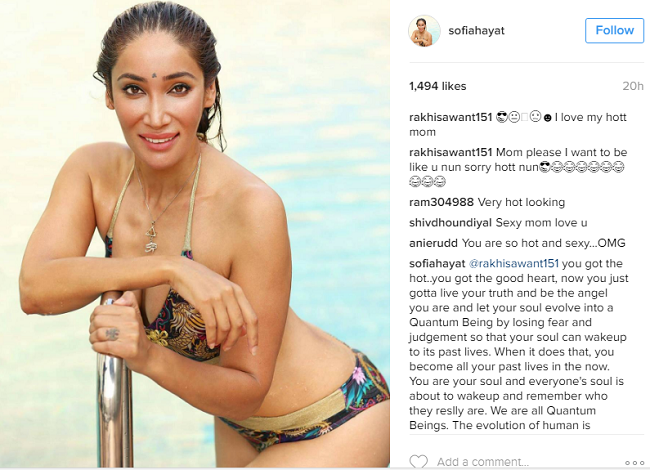Screen dimensions: 650x470
Task: Click the main post photo
Action: (x=195, y=234)
